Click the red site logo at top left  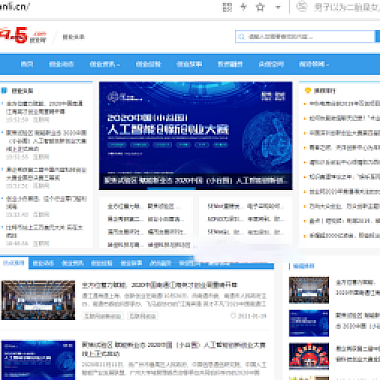(x=23, y=35)
